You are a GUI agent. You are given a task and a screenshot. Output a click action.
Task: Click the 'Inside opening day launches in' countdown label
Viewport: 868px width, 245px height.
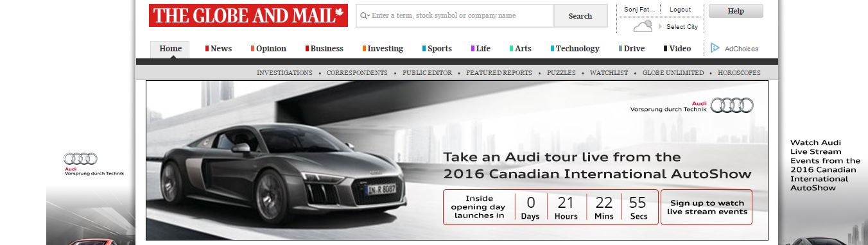(479, 207)
